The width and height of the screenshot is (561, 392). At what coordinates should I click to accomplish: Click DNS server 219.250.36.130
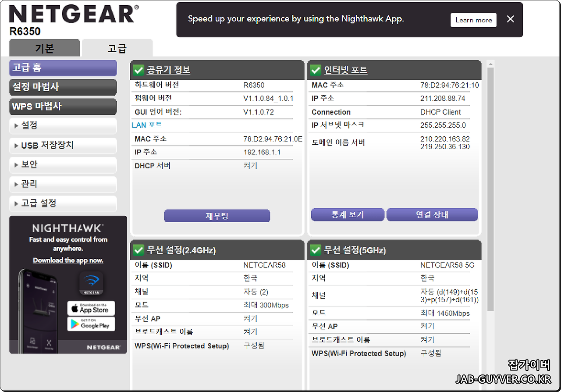445,147
